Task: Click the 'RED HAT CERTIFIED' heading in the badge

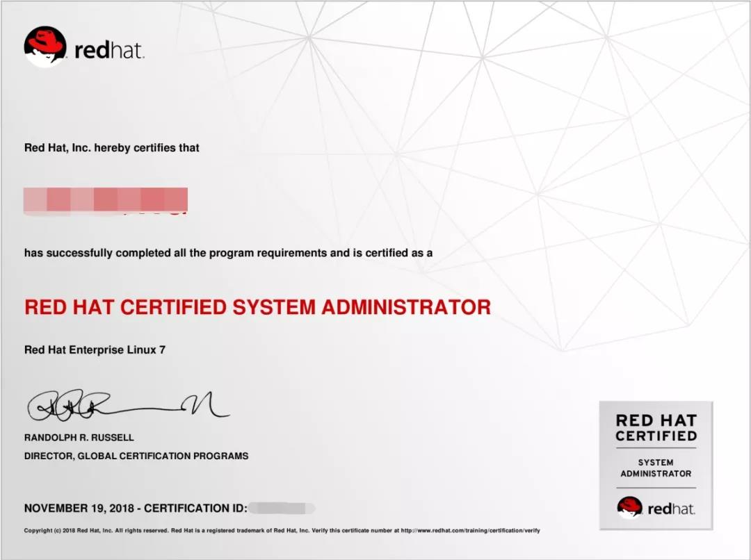Action: pos(656,428)
